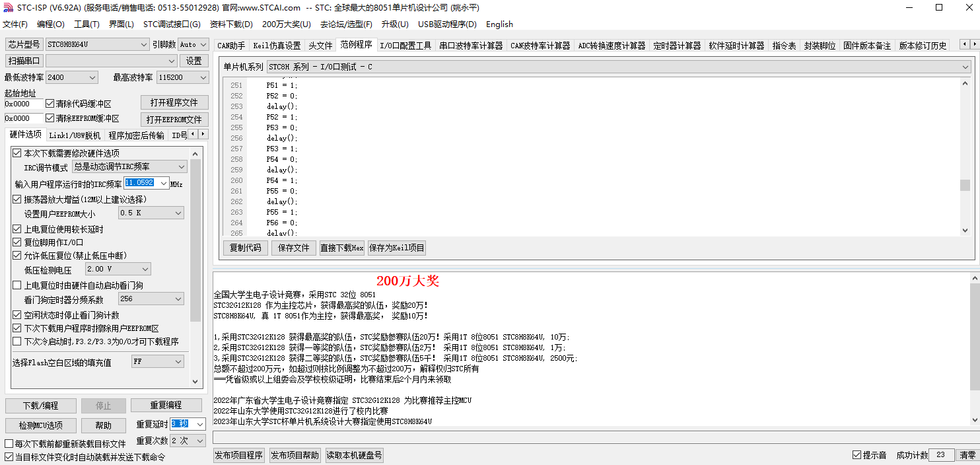
Task: Click the message output pane scroll-down arrow
Action: 975,420
